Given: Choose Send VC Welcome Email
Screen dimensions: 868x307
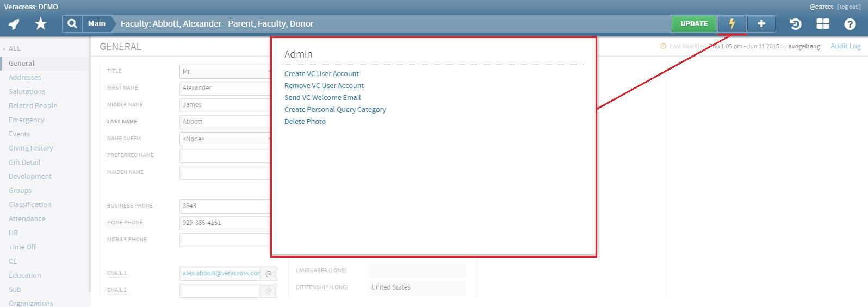Looking at the screenshot, I should 323,98.
